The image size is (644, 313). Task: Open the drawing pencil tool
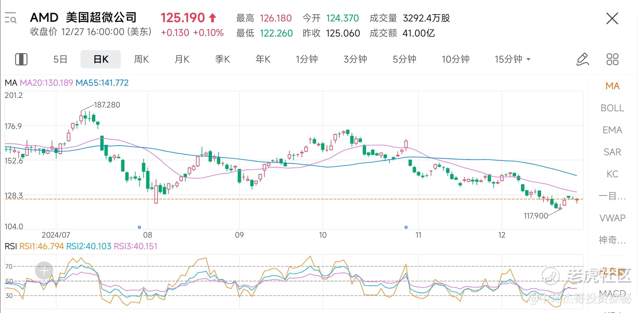point(583,59)
